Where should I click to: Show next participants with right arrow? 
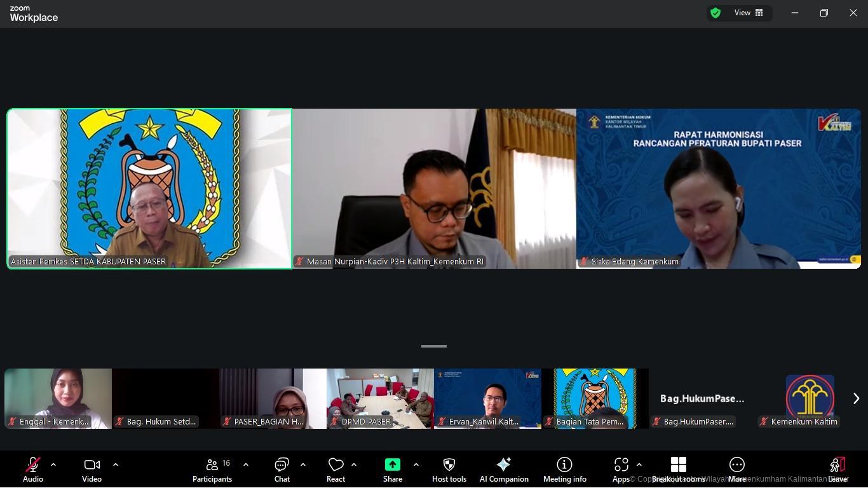(x=856, y=398)
